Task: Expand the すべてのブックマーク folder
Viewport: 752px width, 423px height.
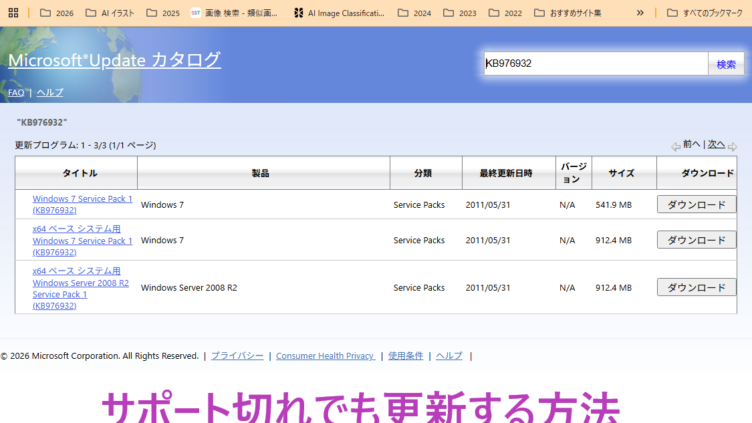Action: tap(707, 13)
